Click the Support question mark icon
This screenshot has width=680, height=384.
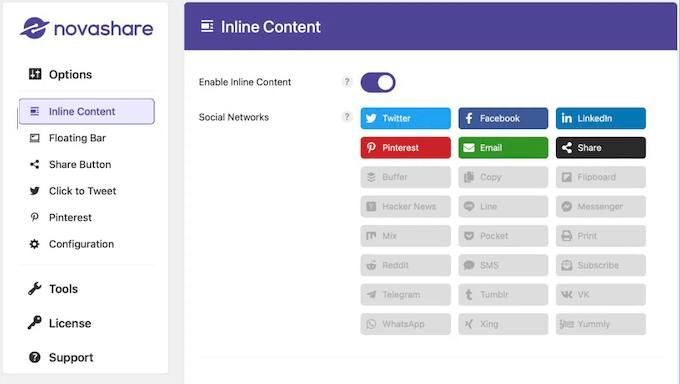[x=35, y=357]
